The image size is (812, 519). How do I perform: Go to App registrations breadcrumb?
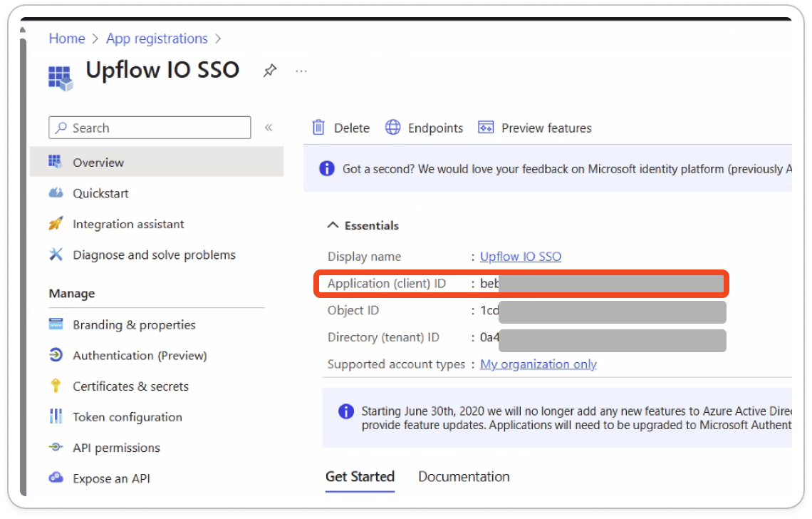pyautogui.click(x=157, y=39)
